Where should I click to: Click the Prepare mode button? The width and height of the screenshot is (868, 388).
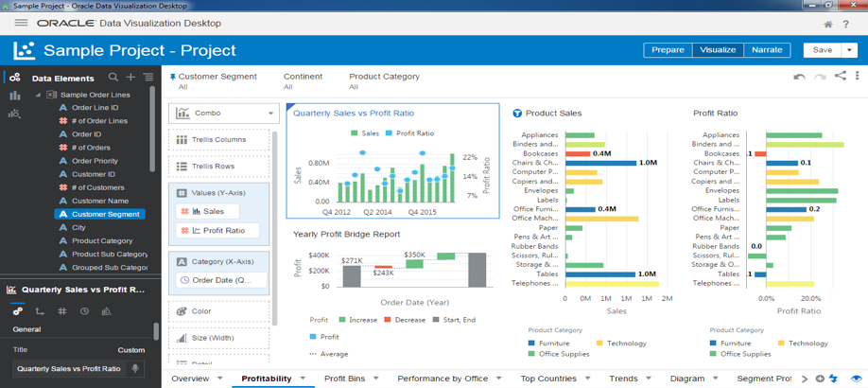[668, 50]
